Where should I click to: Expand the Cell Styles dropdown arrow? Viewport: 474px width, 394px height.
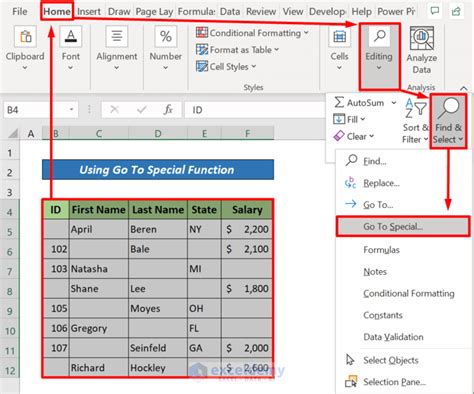tap(254, 66)
